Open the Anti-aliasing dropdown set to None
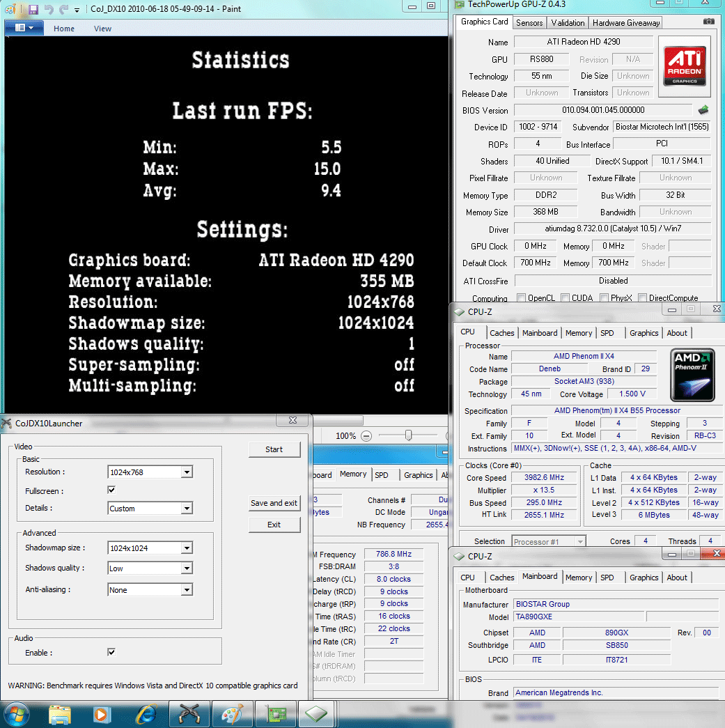The image size is (725, 728). tap(150, 589)
